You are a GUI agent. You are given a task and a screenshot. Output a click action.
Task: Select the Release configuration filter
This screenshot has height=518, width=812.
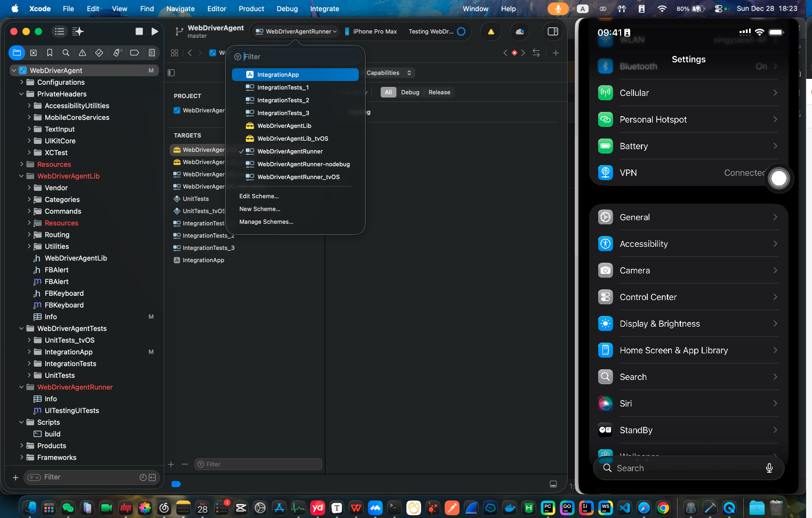(439, 92)
